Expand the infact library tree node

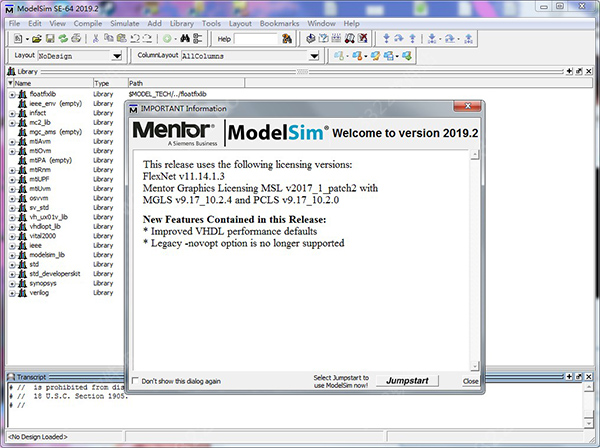pyautogui.click(x=12, y=113)
